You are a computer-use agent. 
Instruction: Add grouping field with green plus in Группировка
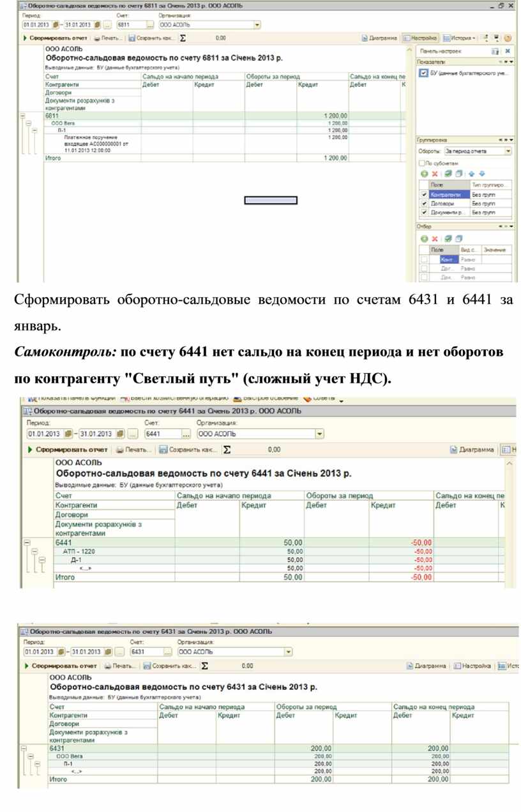click(x=423, y=174)
